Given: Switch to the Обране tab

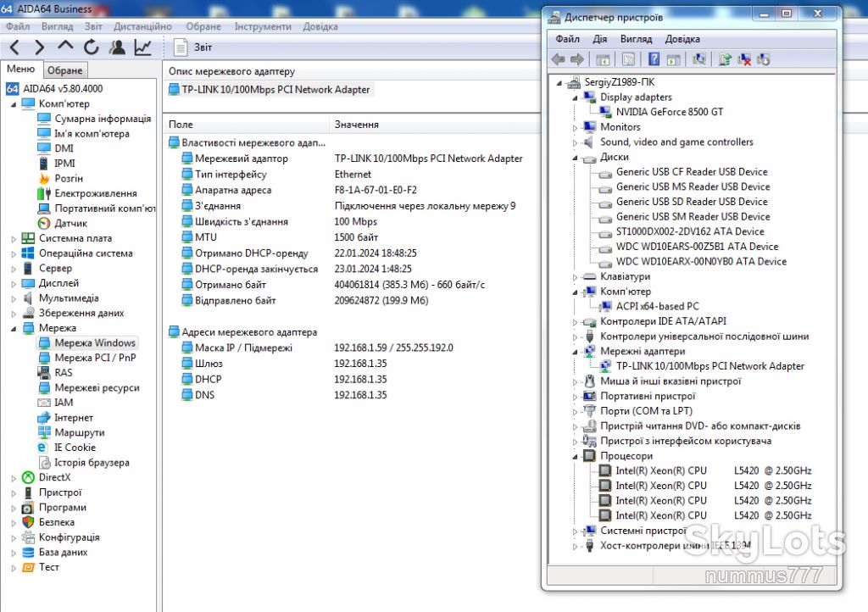Looking at the screenshot, I should pos(64,70).
